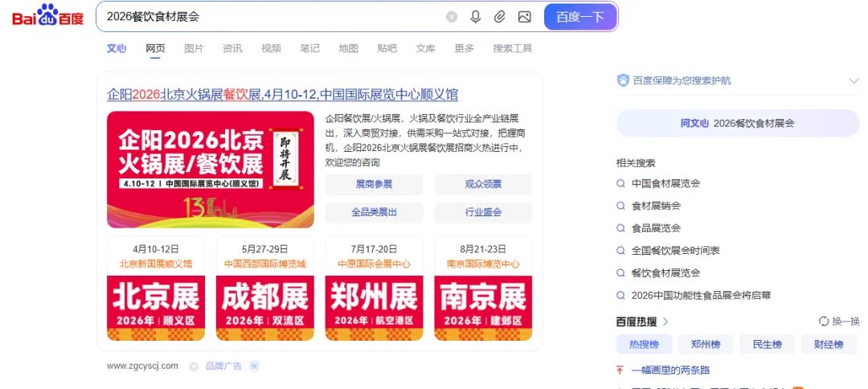Viewport: 868px width, 389px height.
Task: Click search icon beside 中国食材展览会
Action: click(x=621, y=183)
